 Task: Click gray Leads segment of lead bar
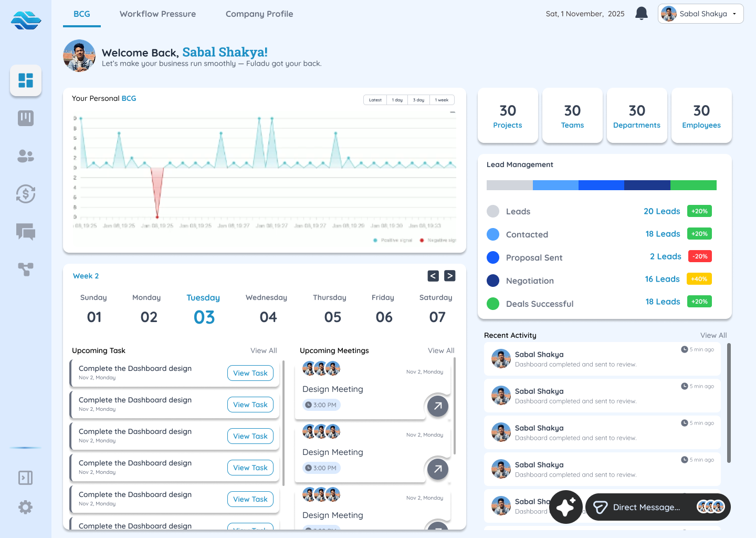(510, 185)
